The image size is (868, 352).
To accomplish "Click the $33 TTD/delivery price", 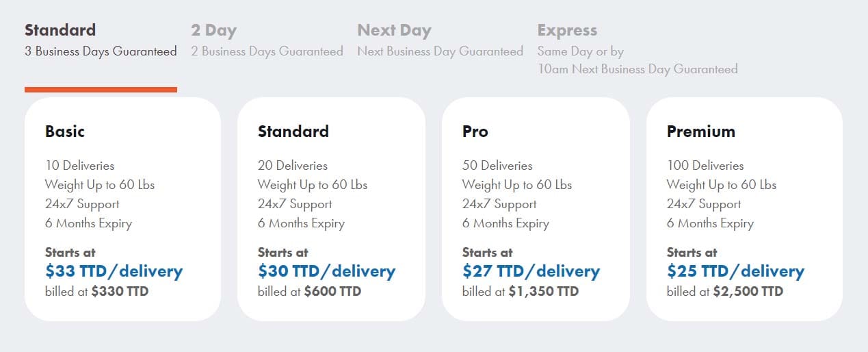I will [114, 271].
